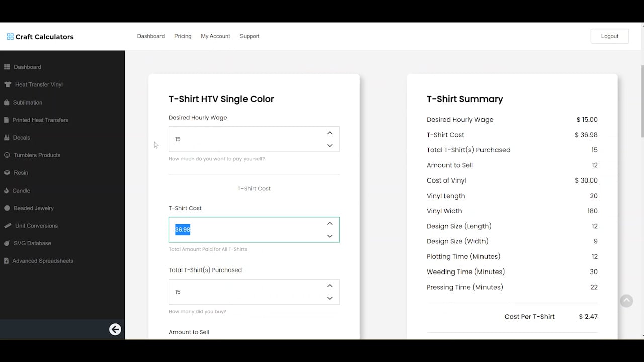
Task: Select Advanced Spreadsheets in sidebar
Action: pos(43,261)
